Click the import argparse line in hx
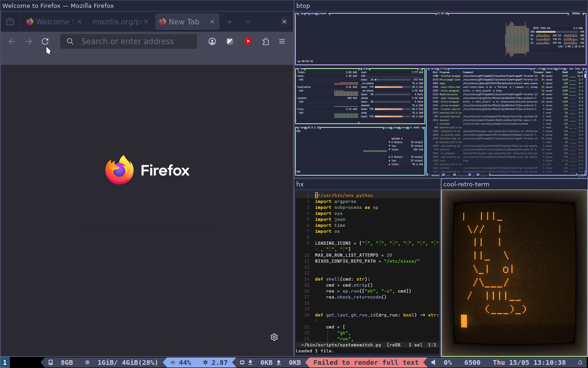588x368 pixels. 335,201
